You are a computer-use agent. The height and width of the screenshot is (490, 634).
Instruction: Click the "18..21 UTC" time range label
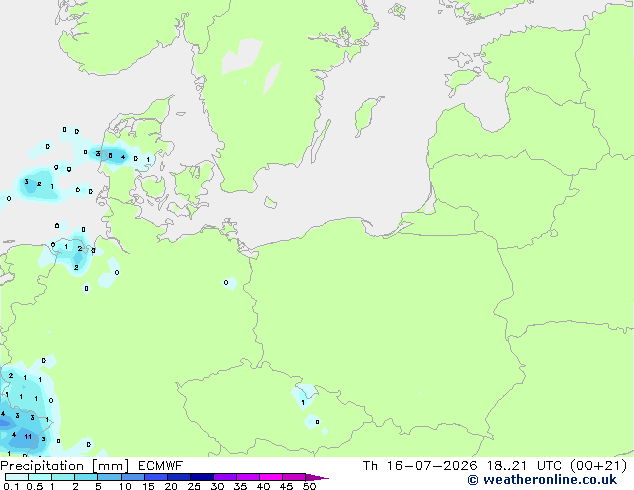coord(524,466)
